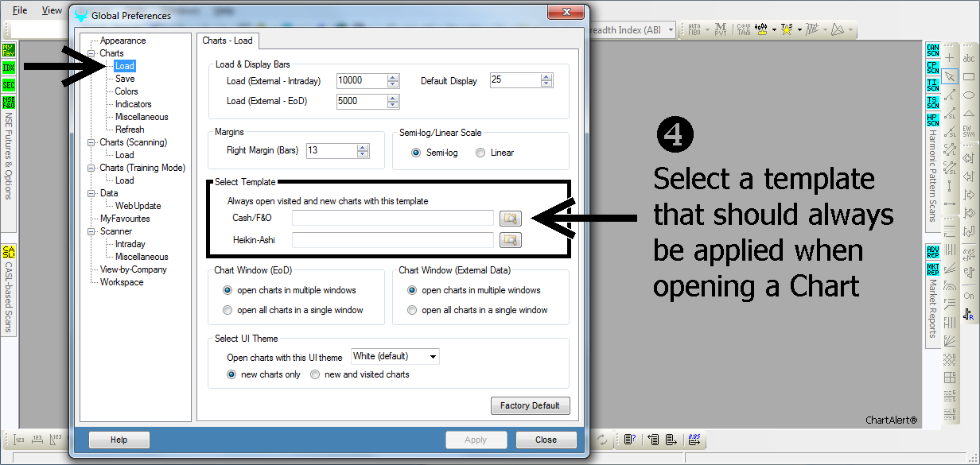The image size is (980, 465).
Task: Click the Apply button
Action: pos(476,440)
